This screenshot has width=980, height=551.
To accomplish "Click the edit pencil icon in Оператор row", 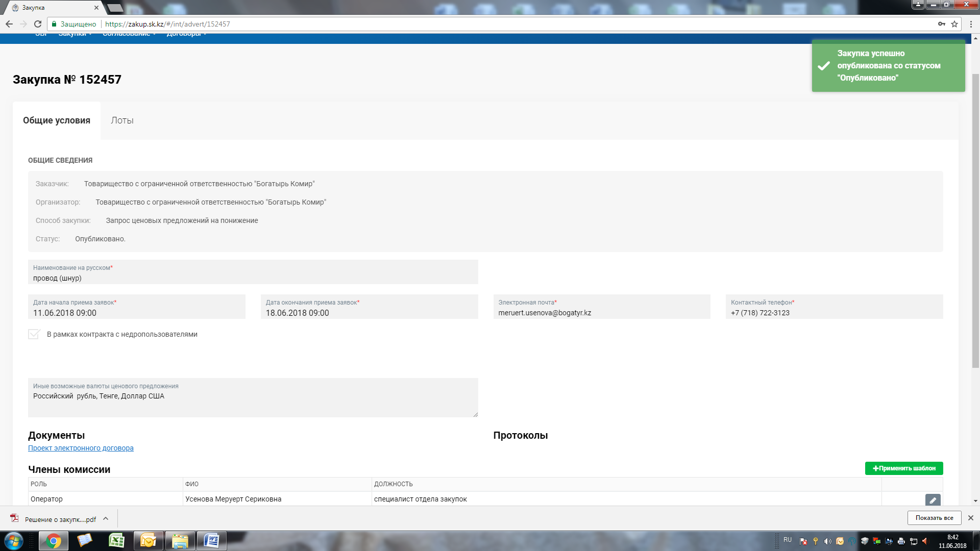I will point(933,500).
